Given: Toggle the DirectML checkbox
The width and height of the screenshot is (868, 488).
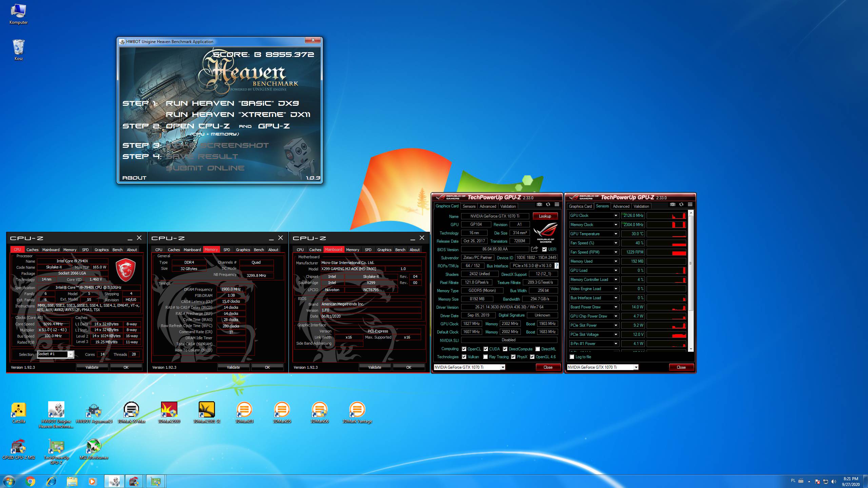Looking at the screenshot, I should click(537, 349).
